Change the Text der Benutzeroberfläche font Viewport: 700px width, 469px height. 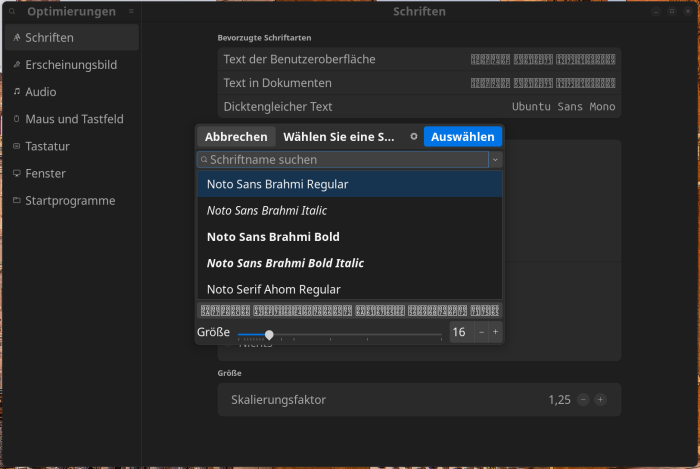coord(419,59)
